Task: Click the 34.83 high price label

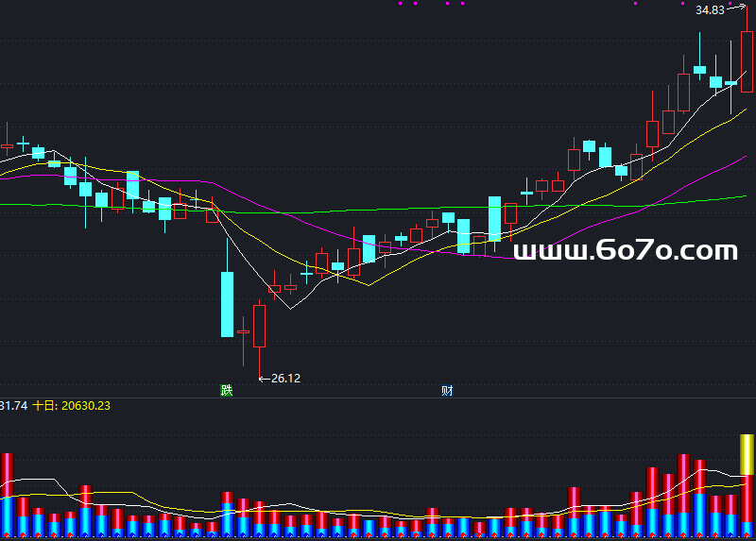Action: pos(709,10)
